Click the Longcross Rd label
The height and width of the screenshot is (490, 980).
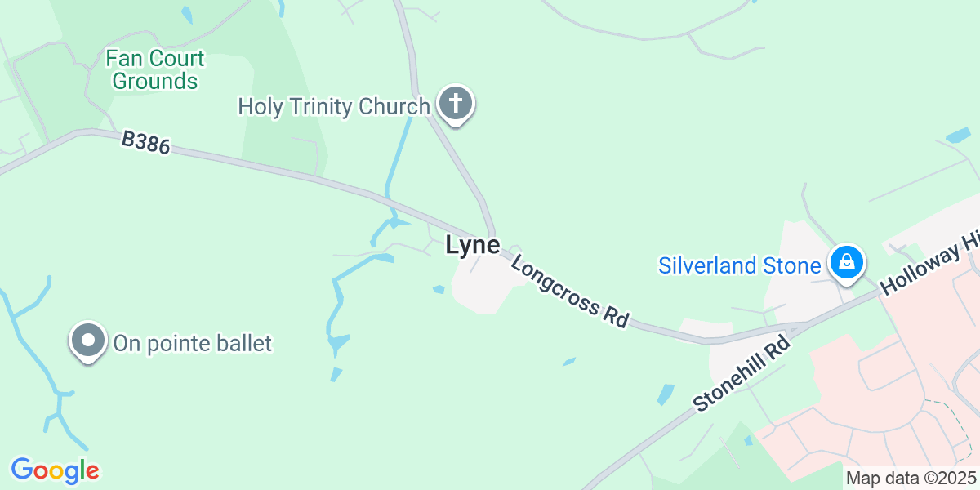[x=571, y=289]
